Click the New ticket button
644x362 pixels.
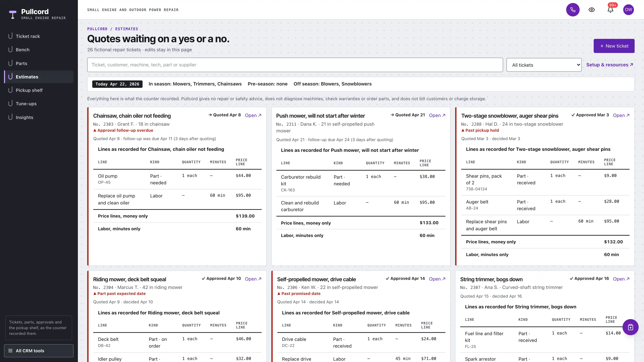[614, 46]
